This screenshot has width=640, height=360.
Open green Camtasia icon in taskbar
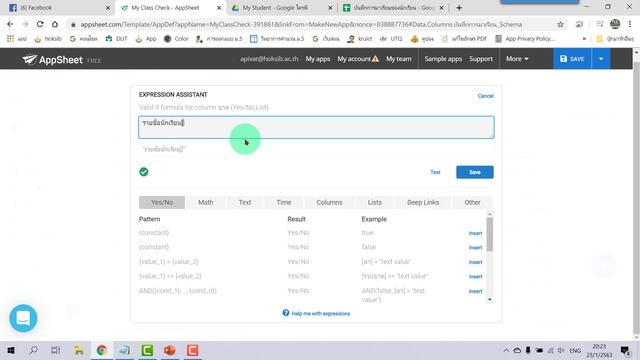pos(147,350)
